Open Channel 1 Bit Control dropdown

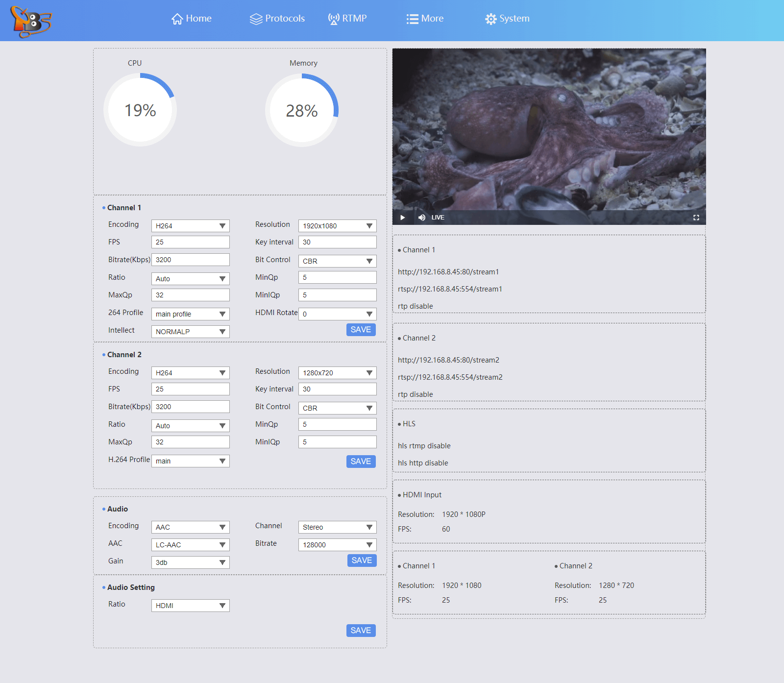point(338,261)
